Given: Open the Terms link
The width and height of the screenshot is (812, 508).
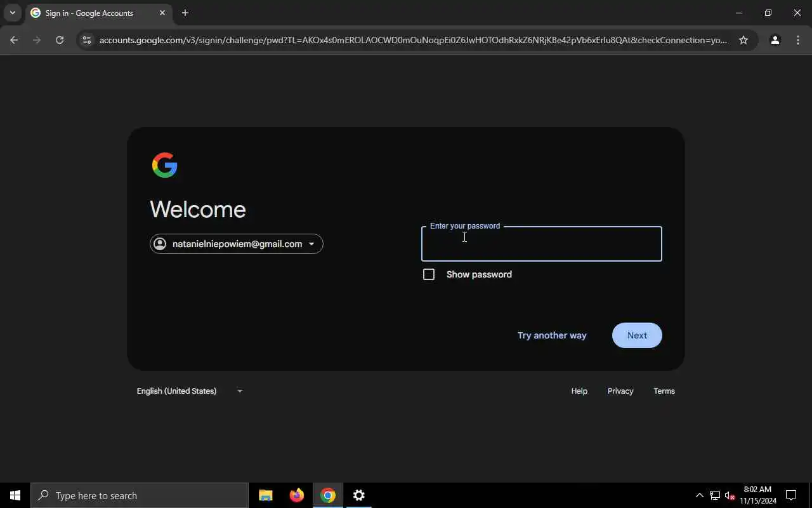Looking at the screenshot, I should tap(664, 391).
